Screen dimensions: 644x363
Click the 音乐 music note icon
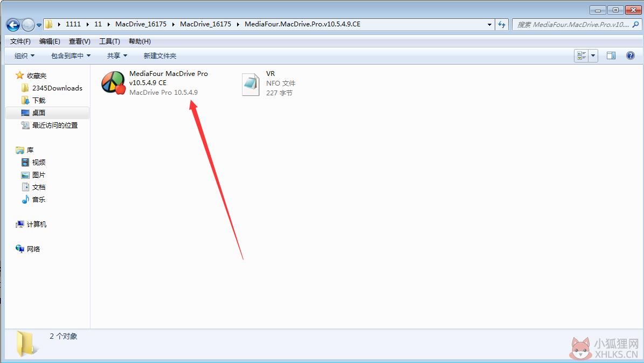25,199
